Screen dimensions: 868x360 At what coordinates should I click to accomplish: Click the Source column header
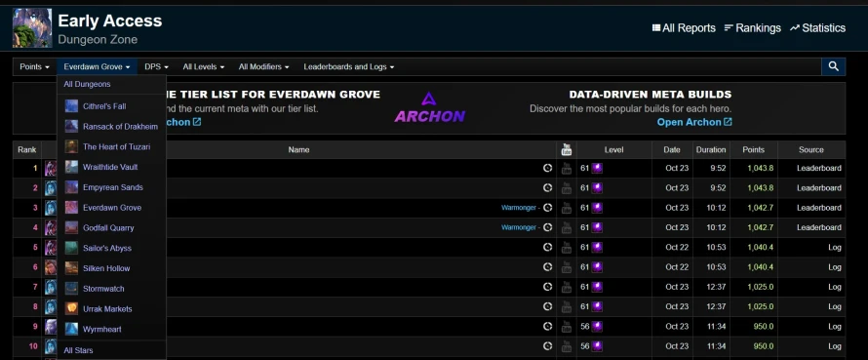[811, 149]
